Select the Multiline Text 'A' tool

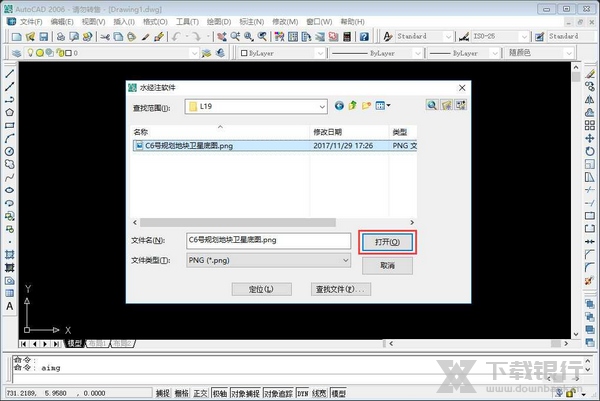pos(9,307)
